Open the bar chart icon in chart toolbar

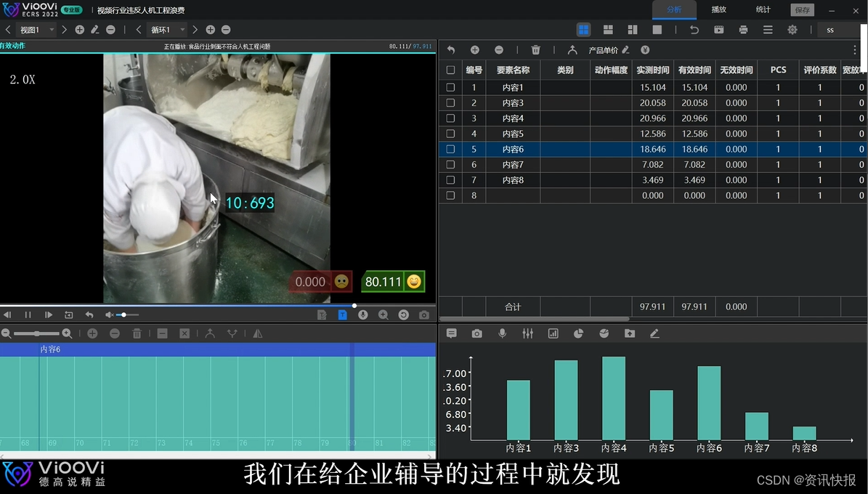tap(553, 333)
